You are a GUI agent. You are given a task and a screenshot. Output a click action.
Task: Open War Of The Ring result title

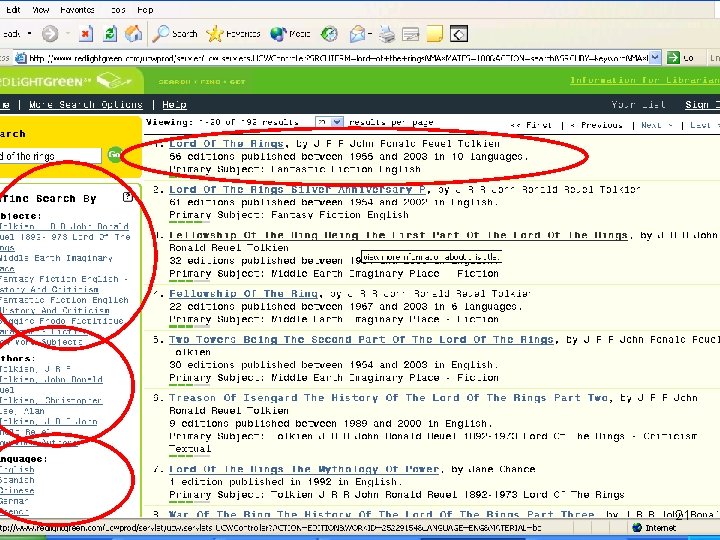[382, 514]
